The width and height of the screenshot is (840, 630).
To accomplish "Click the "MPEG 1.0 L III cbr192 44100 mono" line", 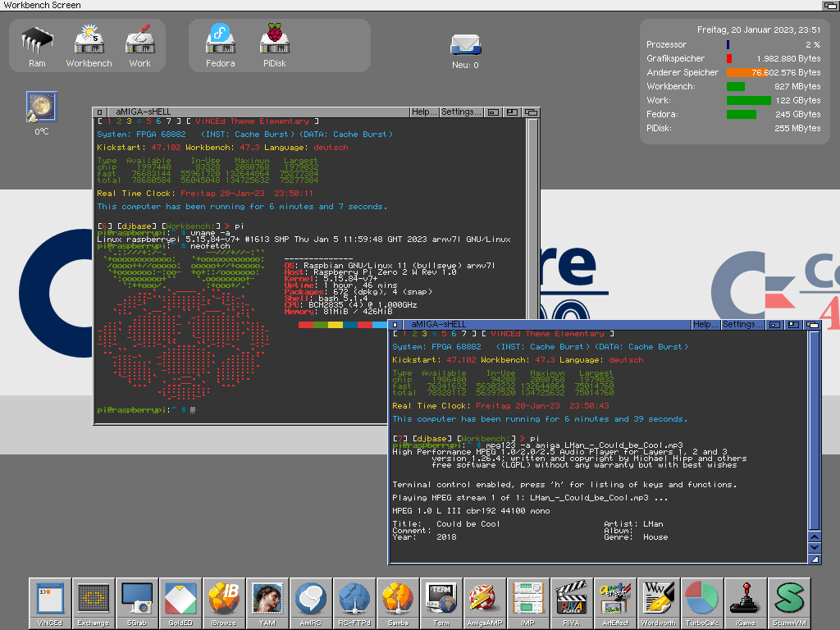I will pos(471,511).
